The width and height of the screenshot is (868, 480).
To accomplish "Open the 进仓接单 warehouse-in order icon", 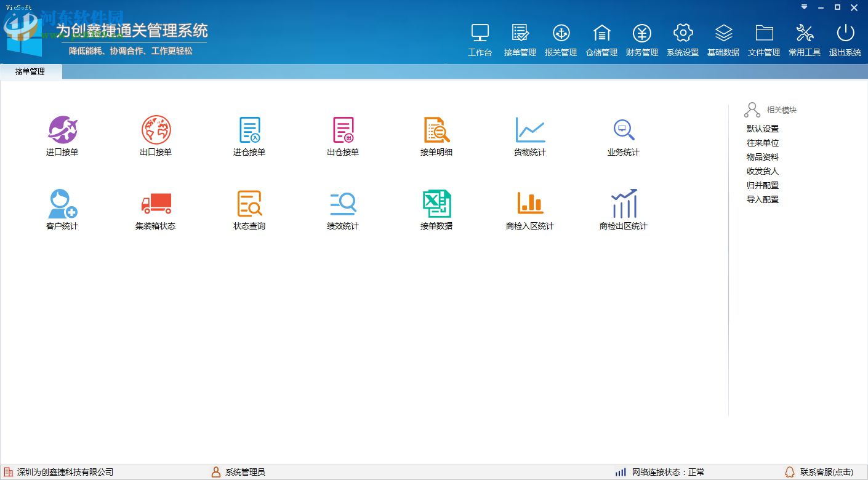I will [249, 129].
